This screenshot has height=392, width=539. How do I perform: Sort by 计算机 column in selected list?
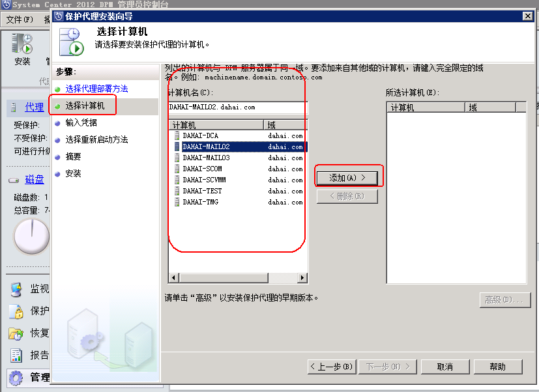pyautogui.click(x=426, y=107)
